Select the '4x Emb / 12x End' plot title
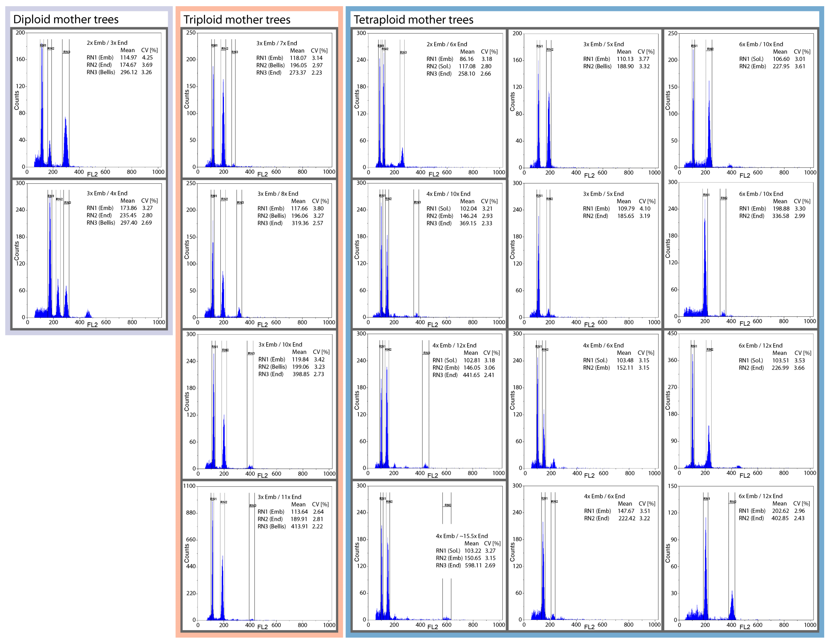Screen dimensions: 827x644 [x=454, y=345]
